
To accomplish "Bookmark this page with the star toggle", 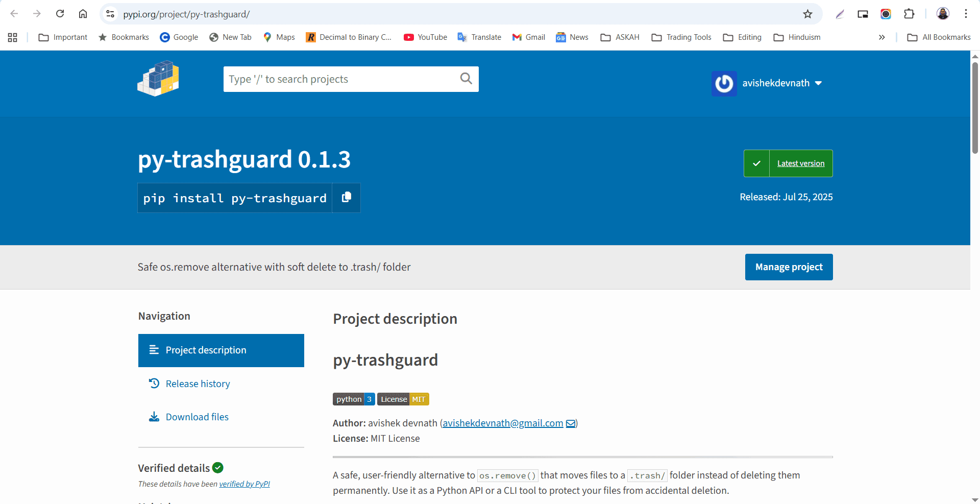I will pyautogui.click(x=808, y=14).
